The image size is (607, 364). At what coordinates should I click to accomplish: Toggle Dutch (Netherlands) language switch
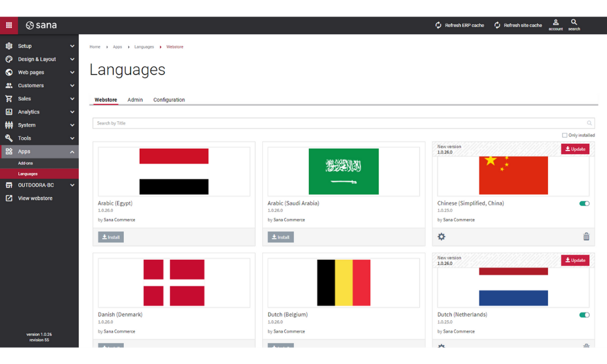[x=585, y=315]
